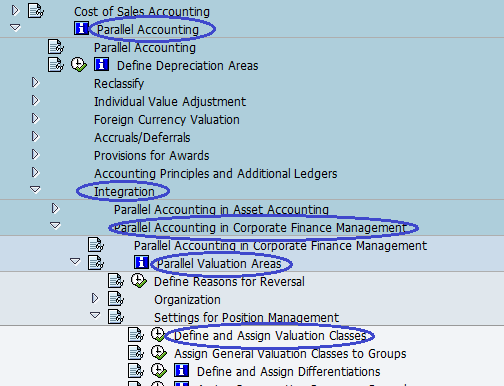
Task: Expand Accounting Principles and Additional Ledgers node
Action: [x=35, y=172]
